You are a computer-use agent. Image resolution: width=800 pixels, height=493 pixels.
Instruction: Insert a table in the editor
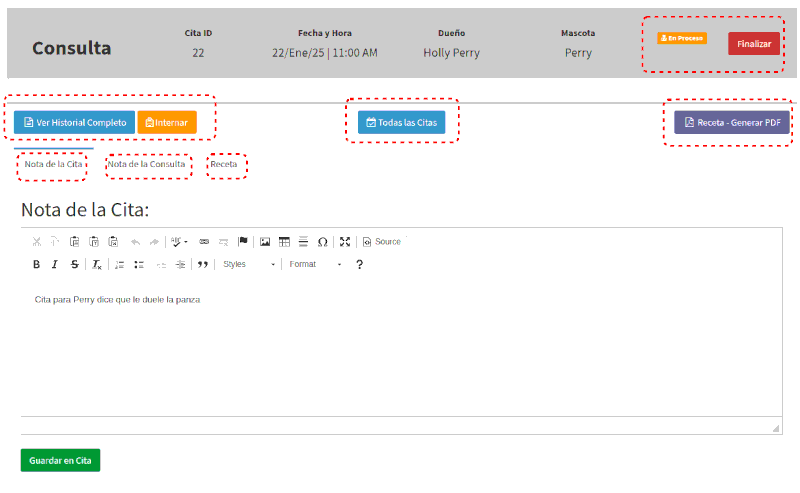(284, 242)
